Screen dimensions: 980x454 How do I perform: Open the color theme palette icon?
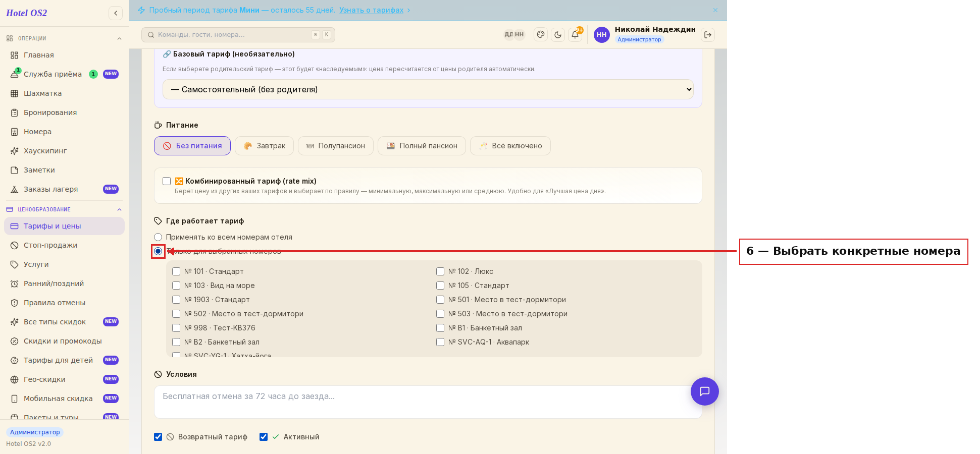[x=541, y=35]
